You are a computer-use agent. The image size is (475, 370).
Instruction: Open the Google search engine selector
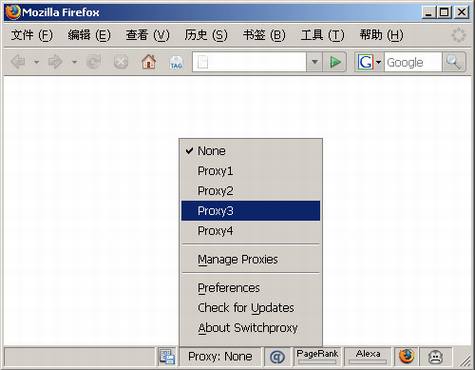click(x=369, y=62)
